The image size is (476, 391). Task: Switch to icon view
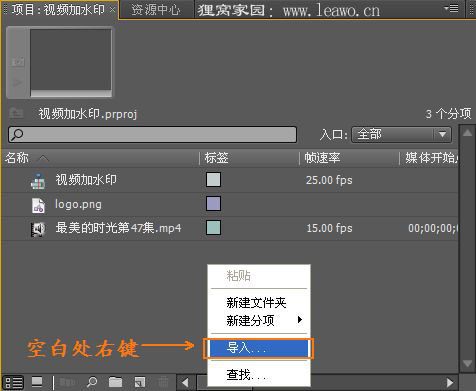point(37,382)
